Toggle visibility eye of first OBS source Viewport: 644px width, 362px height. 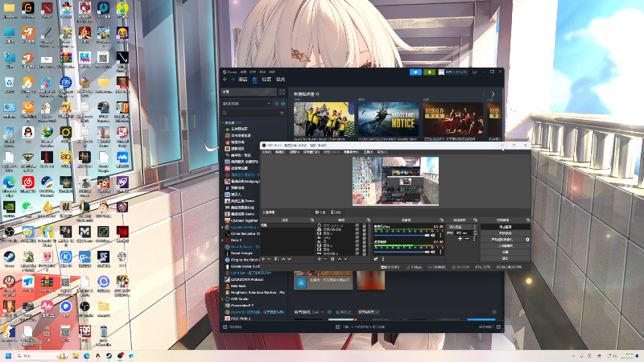pyautogui.click(x=357, y=225)
